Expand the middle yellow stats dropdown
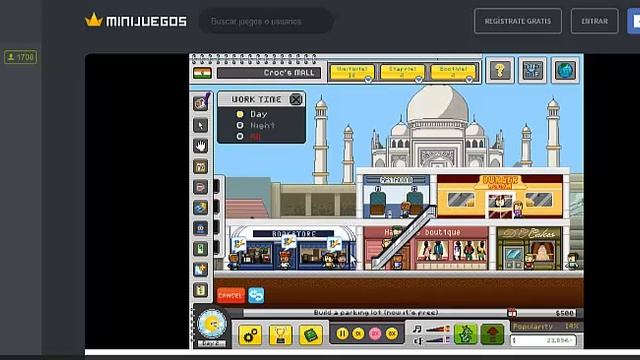 (x=402, y=73)
